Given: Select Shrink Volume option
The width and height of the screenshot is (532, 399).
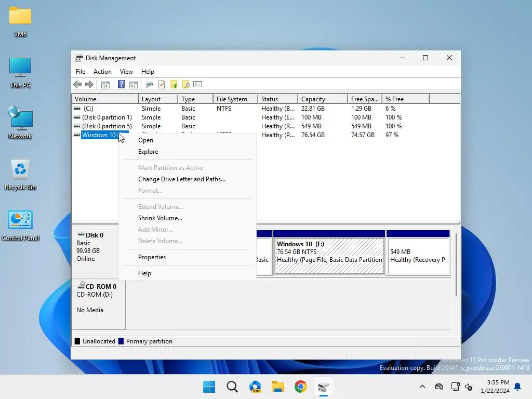Looking at the screenshot, I should pyautogui.click(x=187, y=218).
